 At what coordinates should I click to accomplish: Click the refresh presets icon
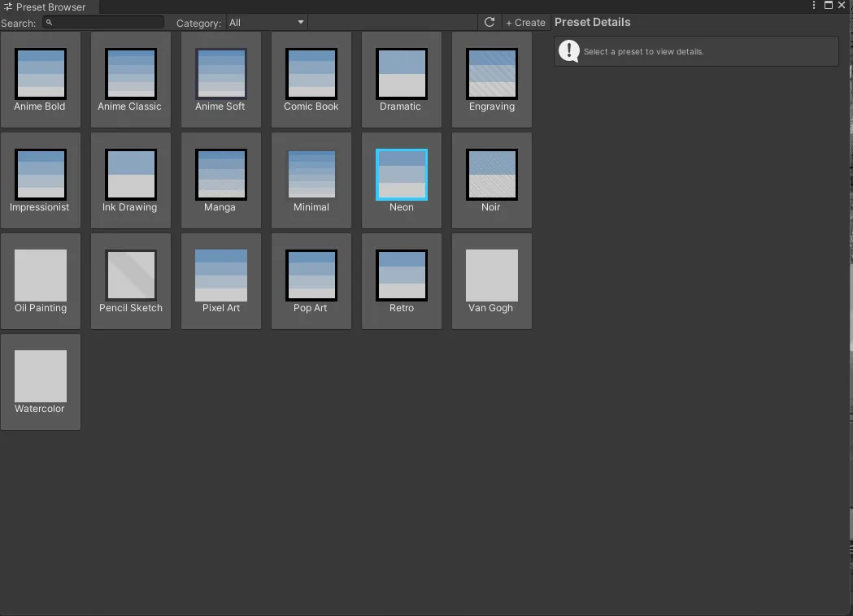click(489, 22)
